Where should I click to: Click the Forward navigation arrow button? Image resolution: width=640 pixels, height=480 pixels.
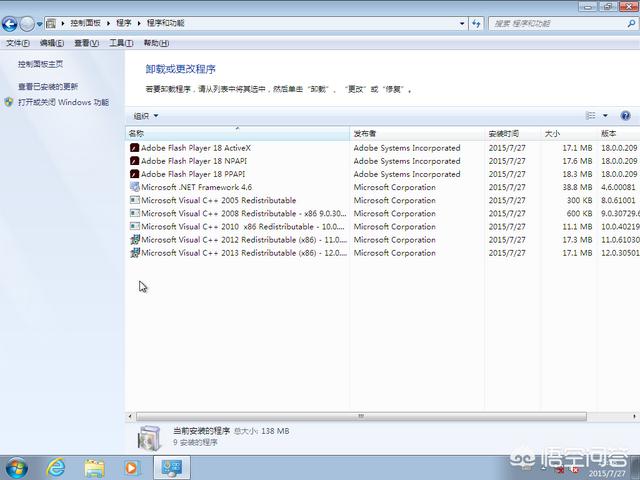(x=27, y=23)
